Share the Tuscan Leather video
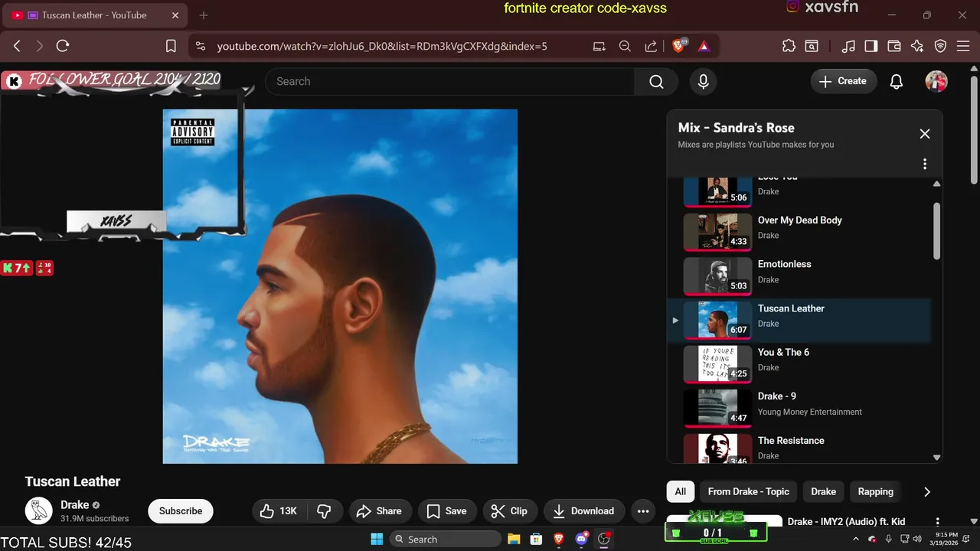Screen dimensions: 980x551 pos(381,510)
